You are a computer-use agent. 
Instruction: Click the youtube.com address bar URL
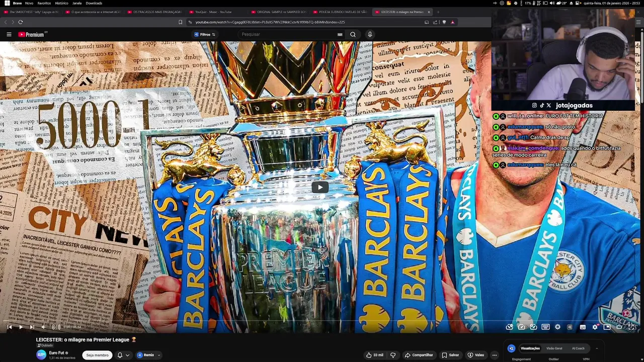(x=270, y=22)
